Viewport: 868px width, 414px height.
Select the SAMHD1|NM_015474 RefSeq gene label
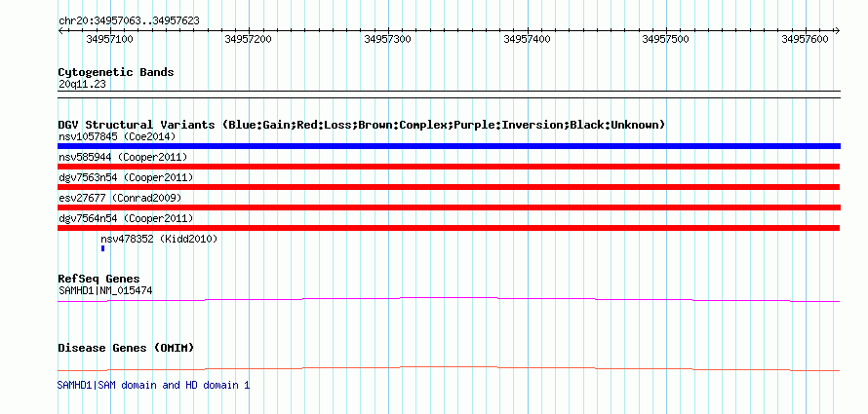point(105,290)
